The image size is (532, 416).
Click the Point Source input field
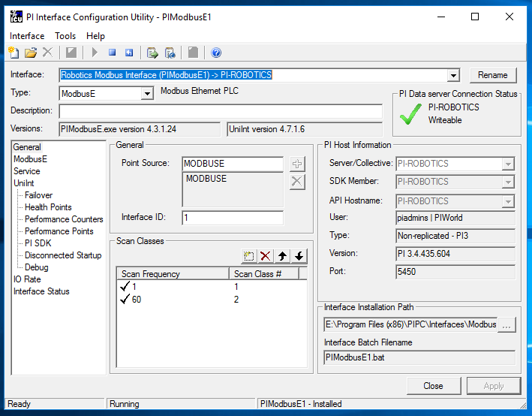(x=233, y=164)
